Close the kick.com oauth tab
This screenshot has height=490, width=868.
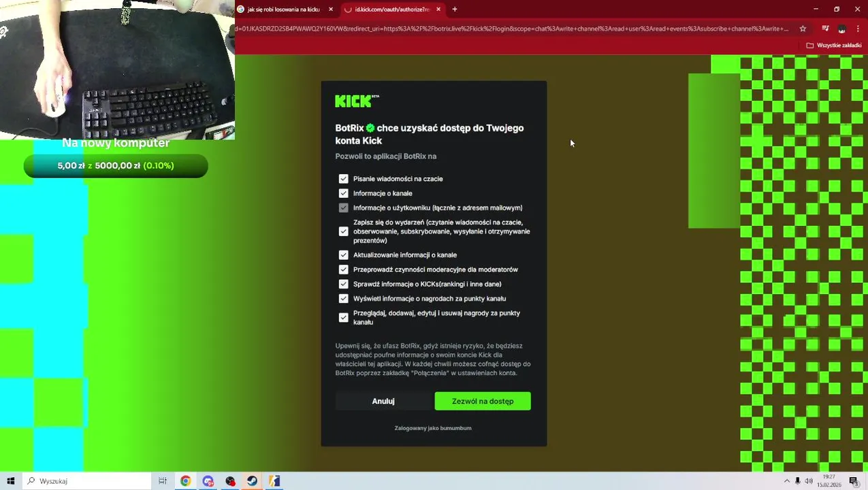[x=438, y=10]
